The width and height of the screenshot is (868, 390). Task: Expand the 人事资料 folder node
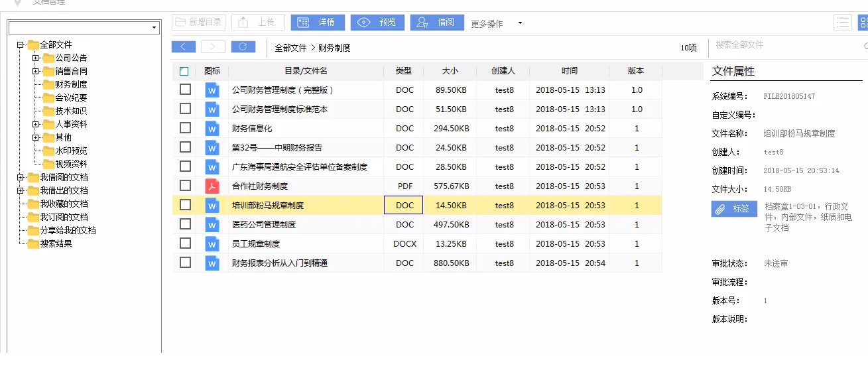tap(36, 124)
